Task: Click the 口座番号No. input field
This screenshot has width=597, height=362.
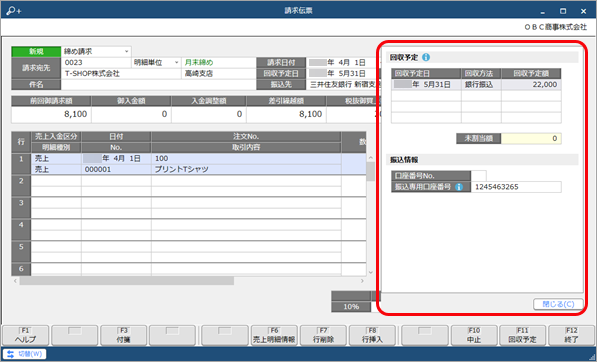Action: tap(479, 176)
